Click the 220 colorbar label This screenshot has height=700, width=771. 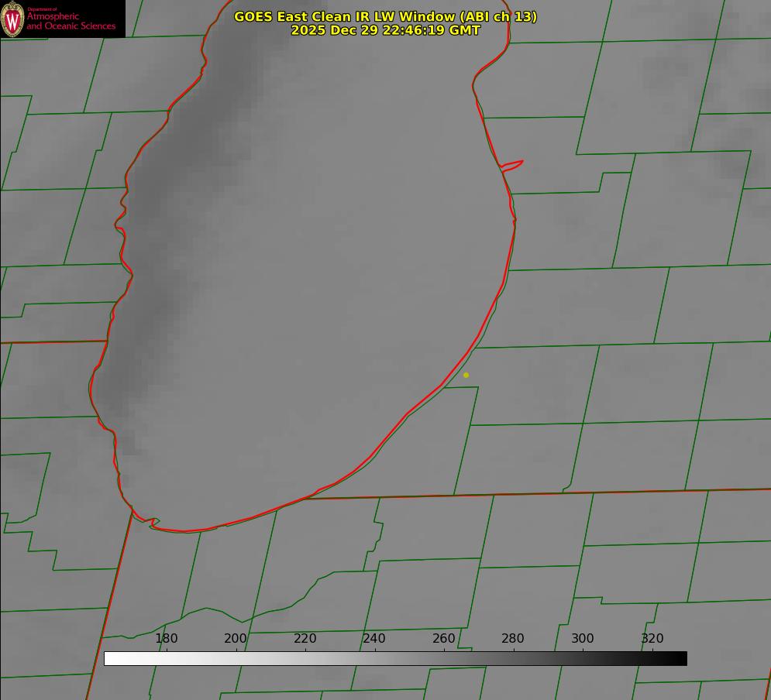[305, 638]
